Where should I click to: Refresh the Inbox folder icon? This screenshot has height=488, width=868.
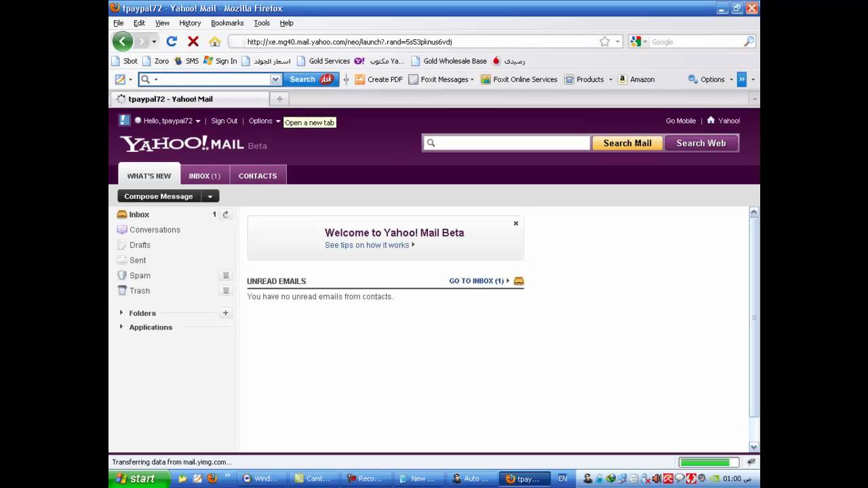[226, 214]
